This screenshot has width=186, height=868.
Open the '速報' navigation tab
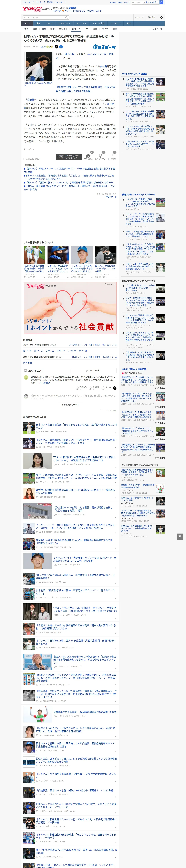click(38, 24)
